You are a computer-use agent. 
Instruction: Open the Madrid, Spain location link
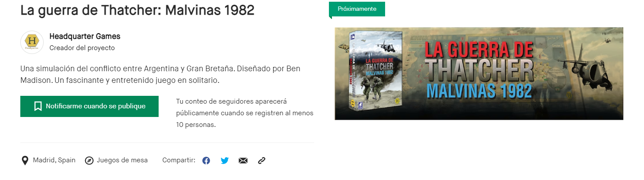pos(54,160)
